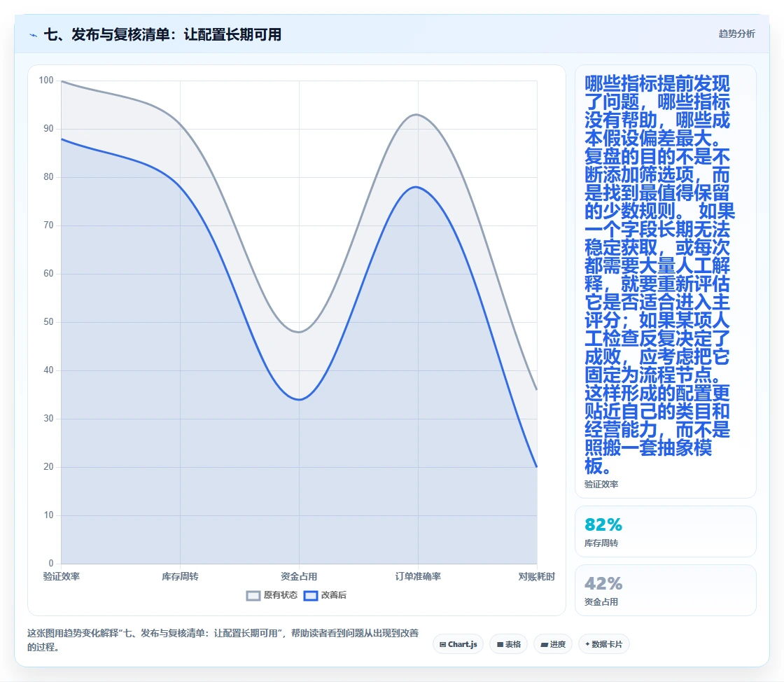
Task: Click the 趋势分析 label in header
Action: coord(736,34)
